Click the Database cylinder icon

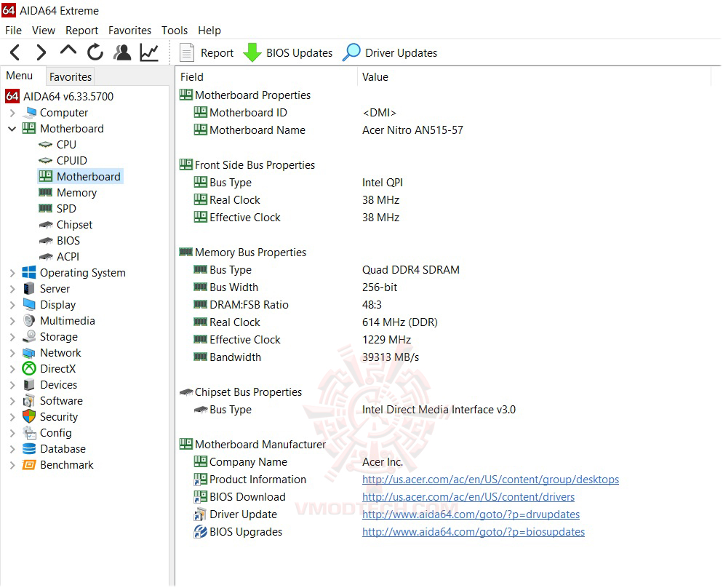coord(29,449)
